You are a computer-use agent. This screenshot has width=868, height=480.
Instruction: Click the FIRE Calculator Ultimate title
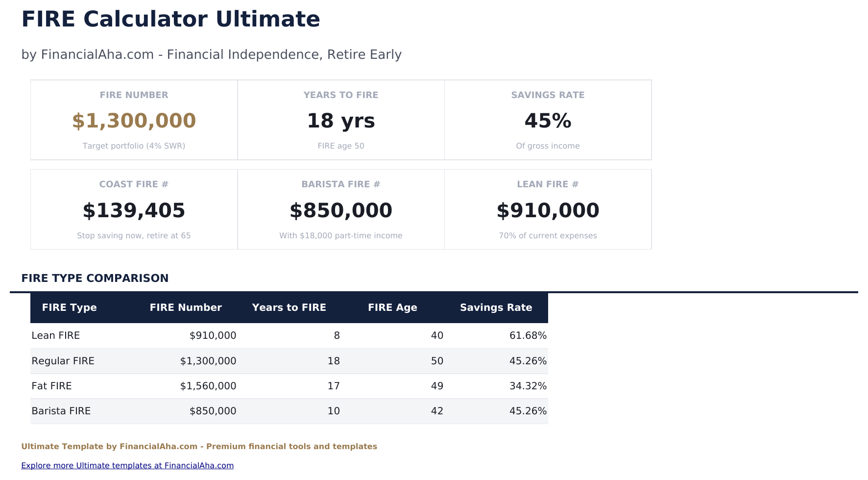pos(170,19)
